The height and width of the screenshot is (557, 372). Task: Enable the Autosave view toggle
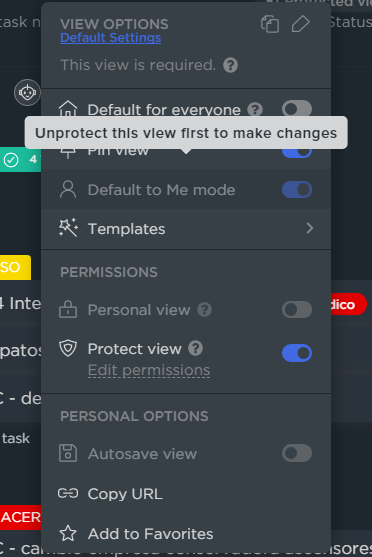click(x=297, y=453)
